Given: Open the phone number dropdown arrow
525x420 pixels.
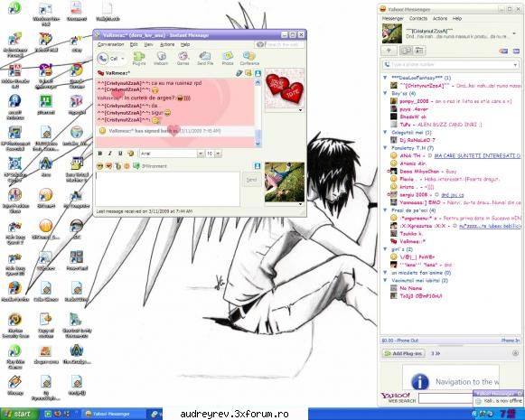Looking at the screenshot, I should [x=515, y=65].
